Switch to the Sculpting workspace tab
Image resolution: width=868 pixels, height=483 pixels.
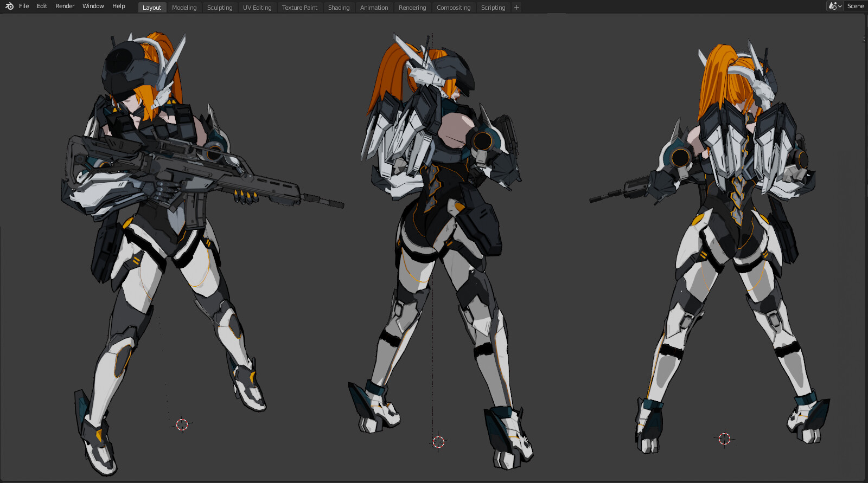point(220,8)
